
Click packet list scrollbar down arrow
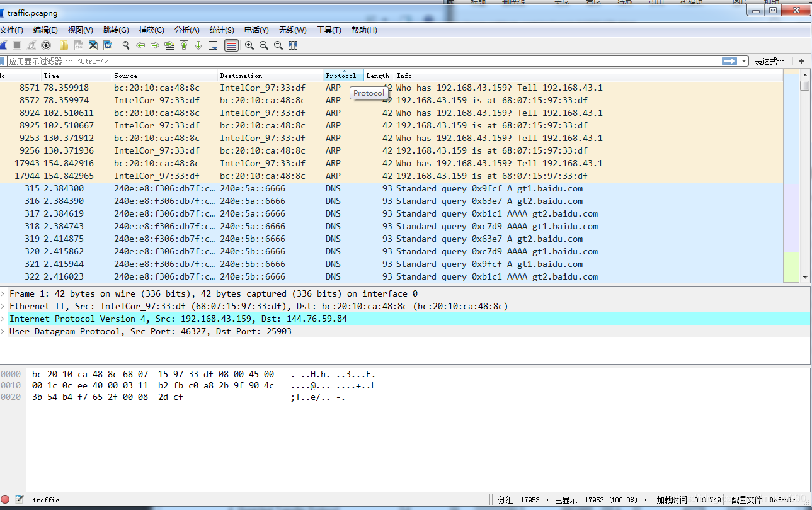tap(804, 277)
